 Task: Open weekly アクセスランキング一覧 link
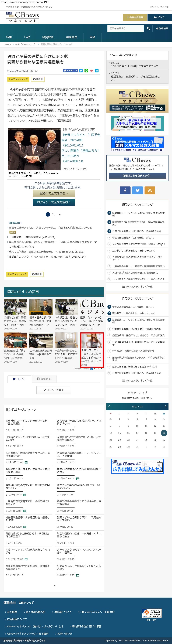click(137, 287)
